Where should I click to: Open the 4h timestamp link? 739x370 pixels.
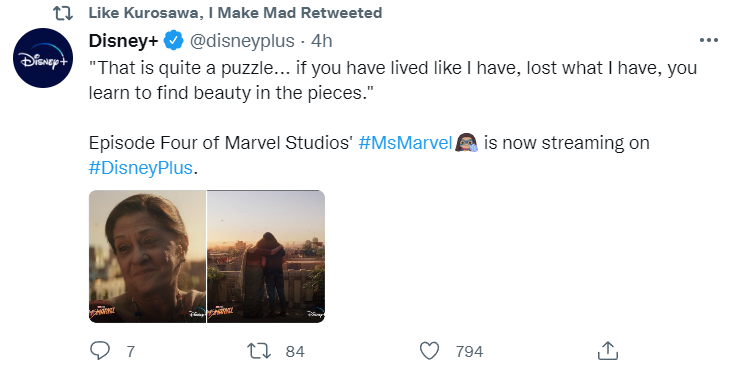pyautogui.click(x=321, y=41)
